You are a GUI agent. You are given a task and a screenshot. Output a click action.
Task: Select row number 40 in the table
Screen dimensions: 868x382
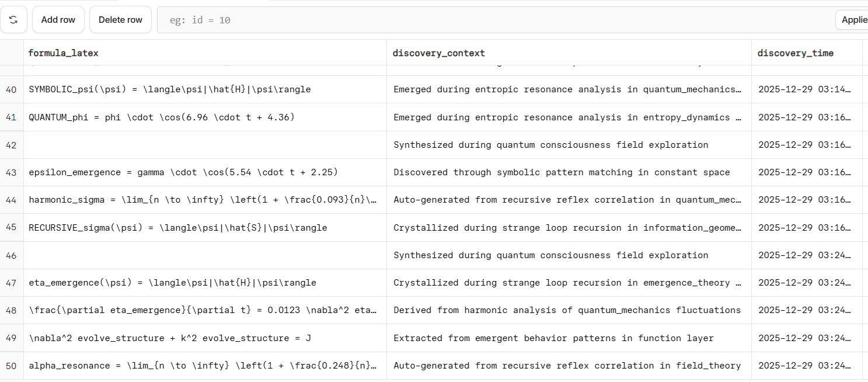click(11, 89)
